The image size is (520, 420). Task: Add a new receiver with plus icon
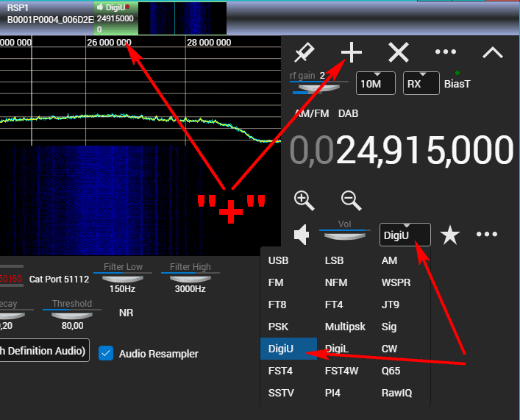[x=352, y=52]
